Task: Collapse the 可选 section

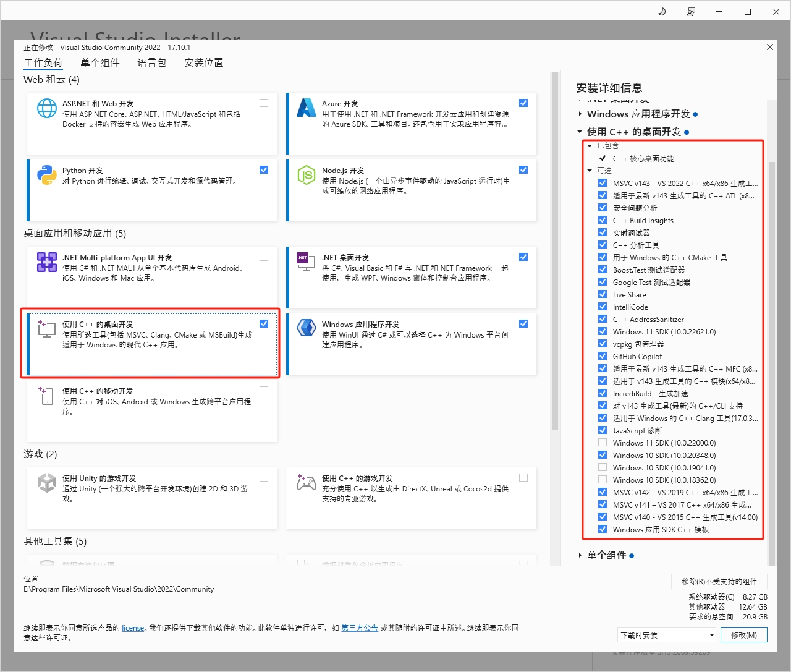Action: click(590, 171)
